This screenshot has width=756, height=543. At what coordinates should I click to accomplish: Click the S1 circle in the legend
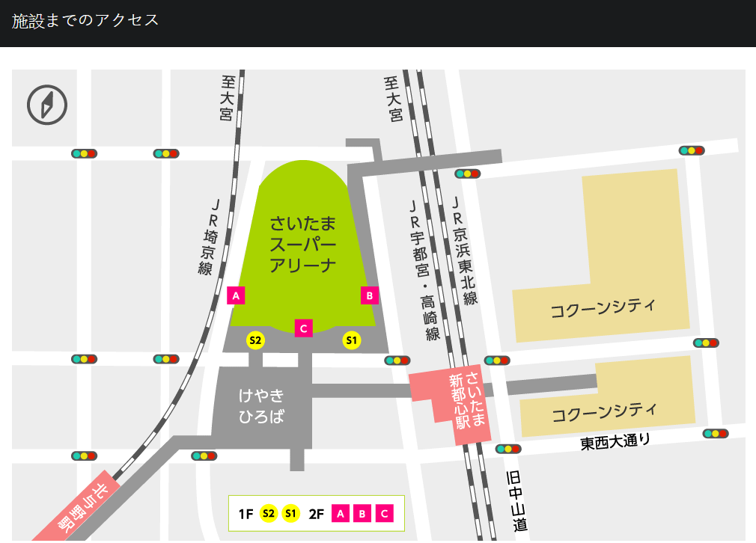tap(290, 513)
